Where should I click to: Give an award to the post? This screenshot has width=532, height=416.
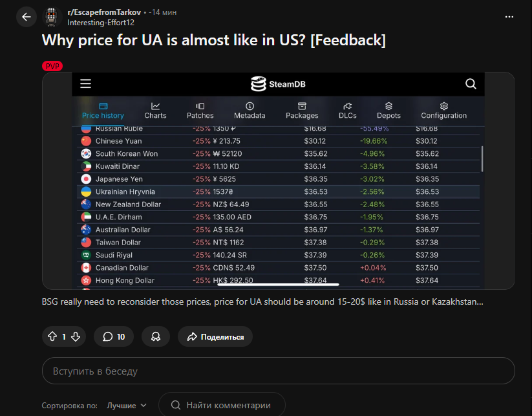(x=156, y=336)
